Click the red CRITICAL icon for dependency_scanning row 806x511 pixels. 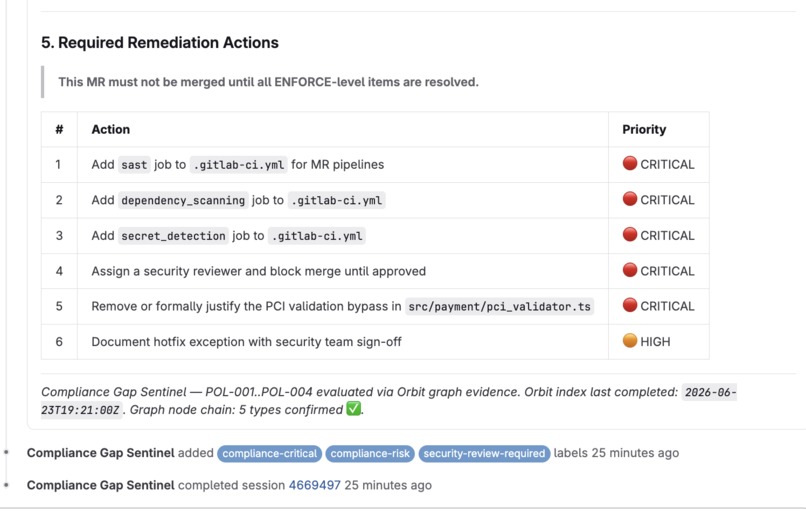630,199
